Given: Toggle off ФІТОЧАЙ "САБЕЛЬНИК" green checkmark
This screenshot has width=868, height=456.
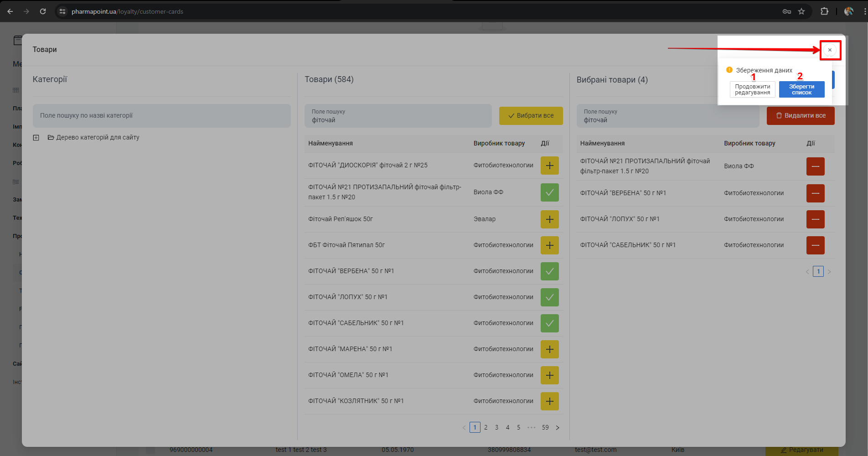Looking at the screenshot, I should point(549,323).
